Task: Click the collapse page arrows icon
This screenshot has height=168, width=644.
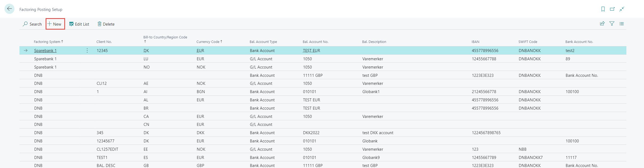Action: (x=622, y=9)
